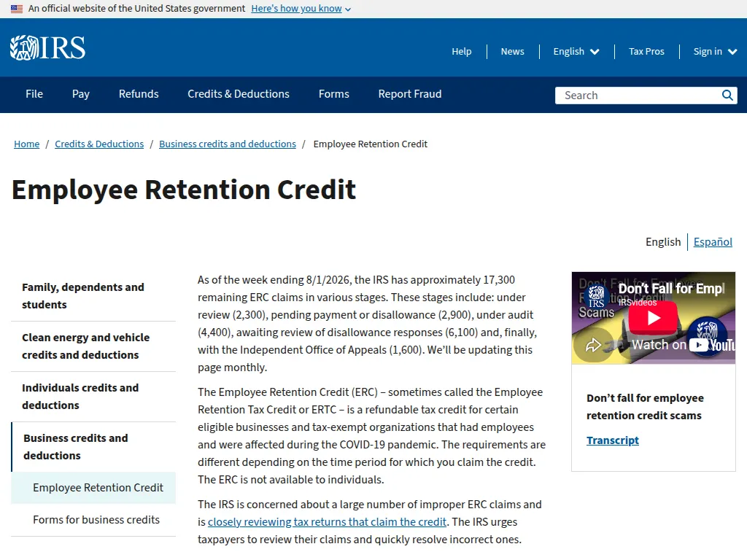Expand the 'Here's how you know' disclosure

(301, 9)
